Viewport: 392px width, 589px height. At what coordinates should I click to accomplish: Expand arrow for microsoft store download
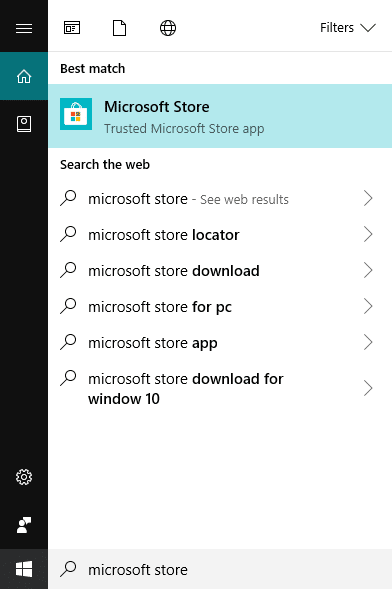[368, 270]
